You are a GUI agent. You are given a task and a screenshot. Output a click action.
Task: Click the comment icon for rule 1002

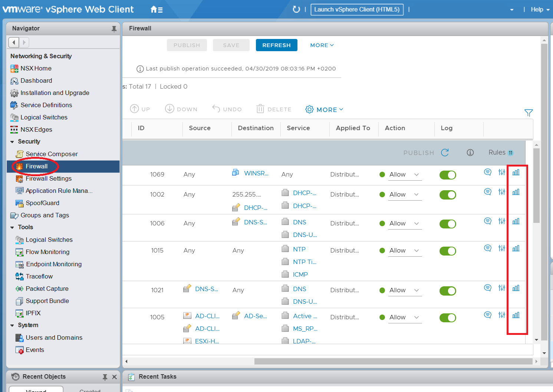[488, 192]
